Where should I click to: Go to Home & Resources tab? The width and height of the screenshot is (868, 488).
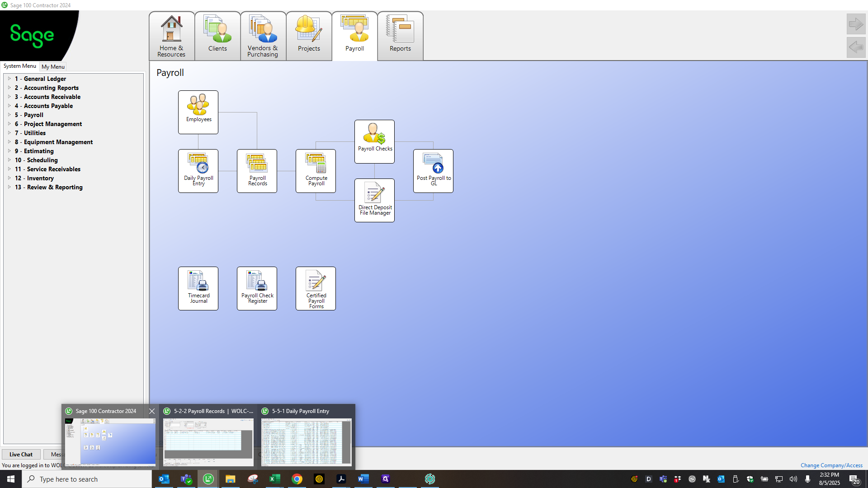172,36
